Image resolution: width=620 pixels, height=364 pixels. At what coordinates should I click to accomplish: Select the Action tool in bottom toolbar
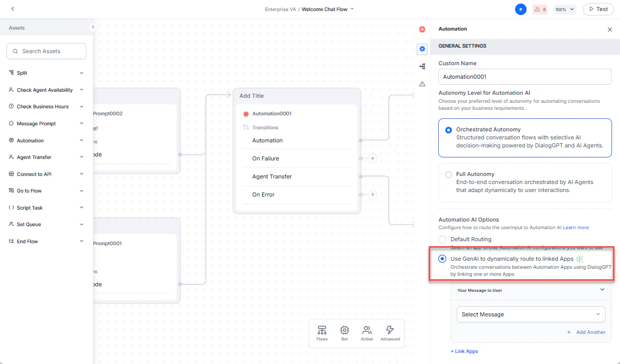click(x=367, y=332)
